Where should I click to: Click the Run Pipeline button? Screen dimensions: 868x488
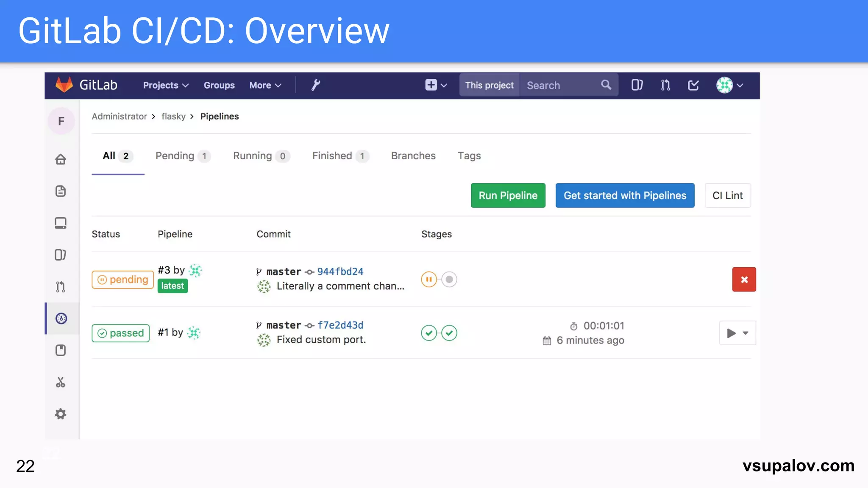pos(508,195)
